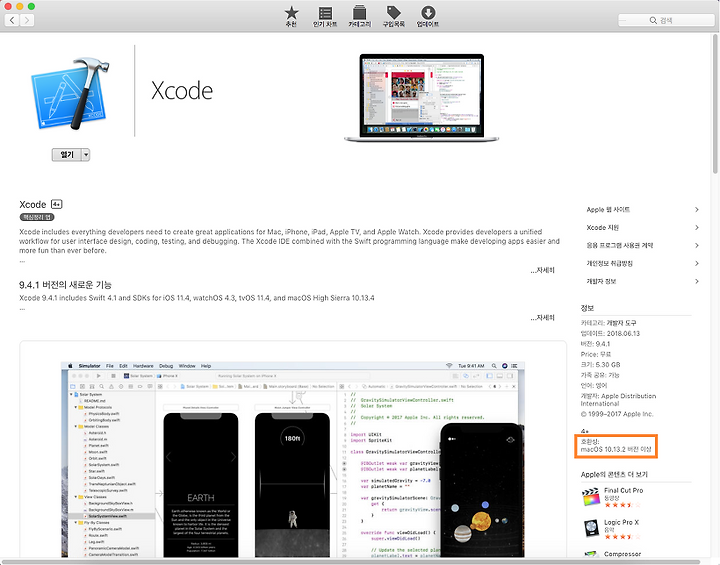Click the MacBook preview image of Xcode
Screen dimensions: 720x565
pos(421,98)
